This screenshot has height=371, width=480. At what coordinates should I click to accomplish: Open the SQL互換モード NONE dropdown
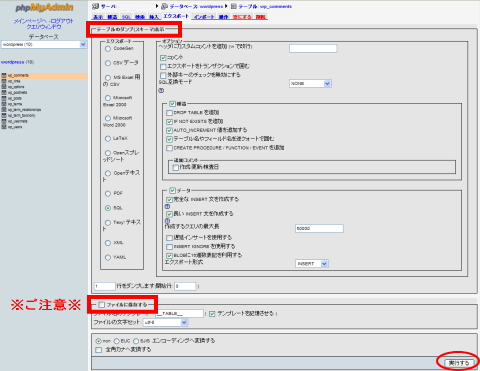coord(310,84)
